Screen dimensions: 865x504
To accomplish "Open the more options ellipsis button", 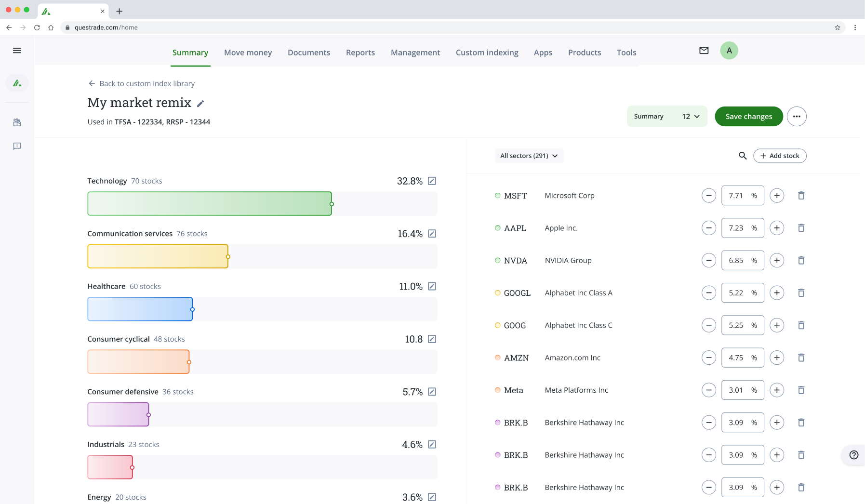I will pos(797,117).
